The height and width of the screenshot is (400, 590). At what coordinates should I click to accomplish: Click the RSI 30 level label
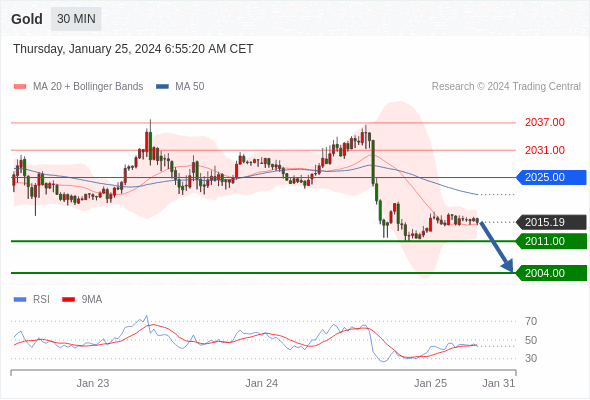point(531,358)
